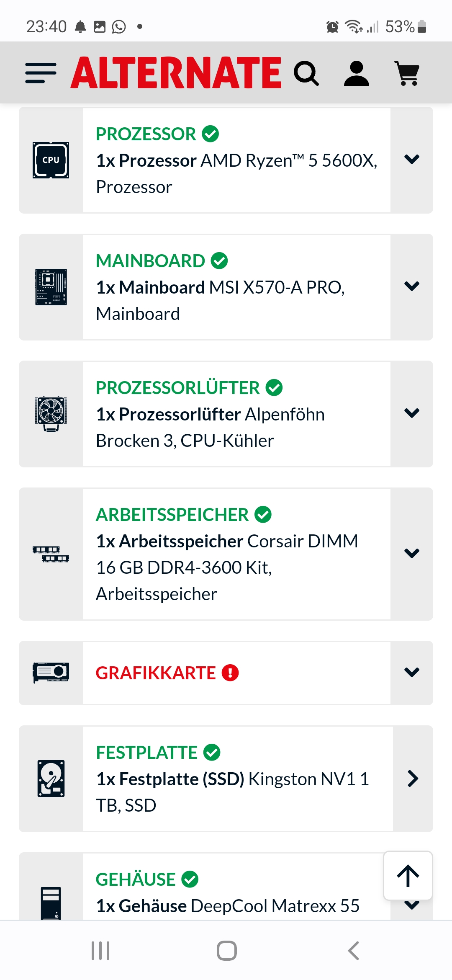Viewport: 452px width, 980px height.
Task: Tap the graphics card icon
Action: [x=51, y=673]
